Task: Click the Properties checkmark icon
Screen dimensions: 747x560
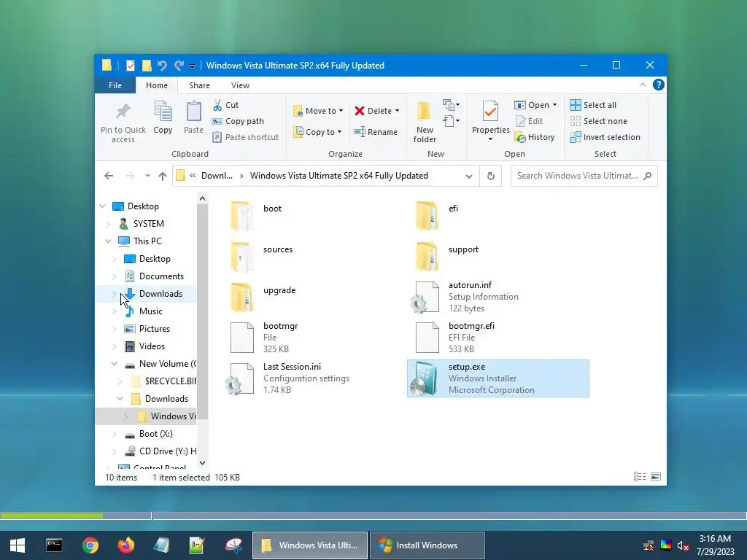Action: (491, 112)
